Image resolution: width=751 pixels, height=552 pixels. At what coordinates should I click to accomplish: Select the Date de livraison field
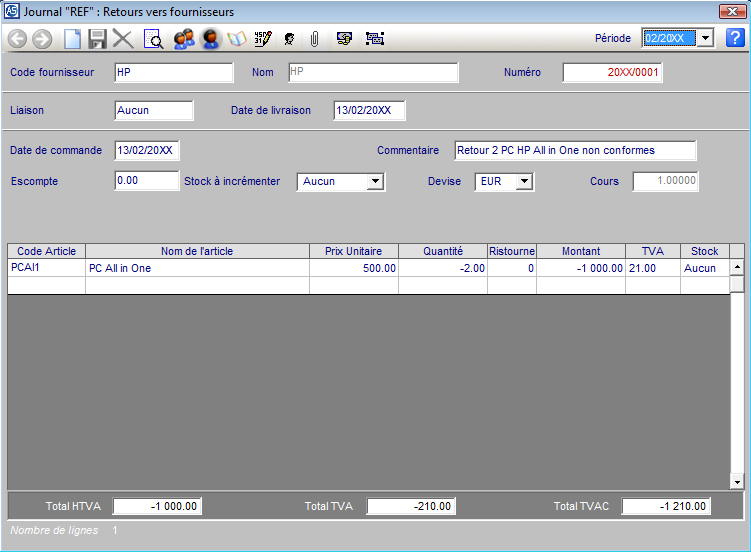tap(369, 110)
